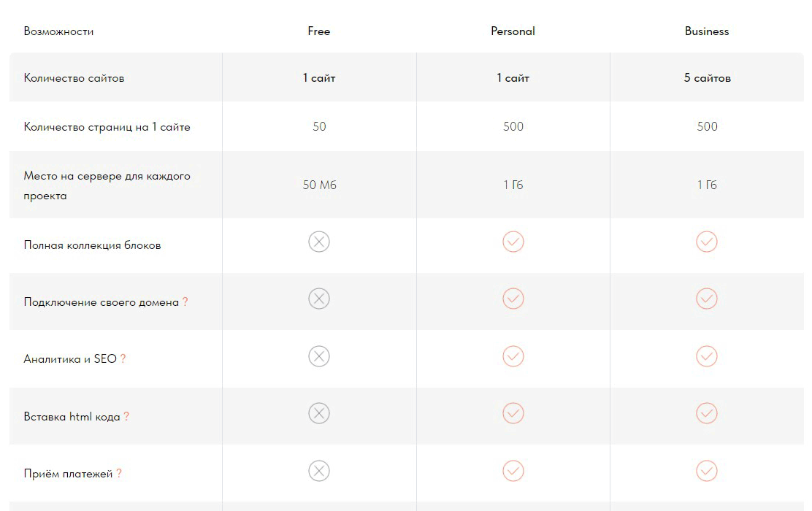Click Business checkmark for Приём платежей

[x=707, y=471]
